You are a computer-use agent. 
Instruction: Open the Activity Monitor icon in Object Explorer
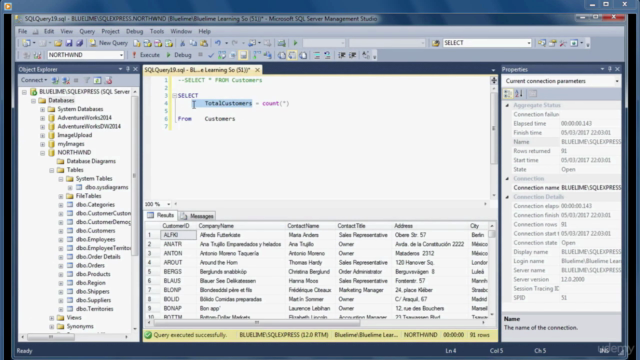tap(108, 80)
